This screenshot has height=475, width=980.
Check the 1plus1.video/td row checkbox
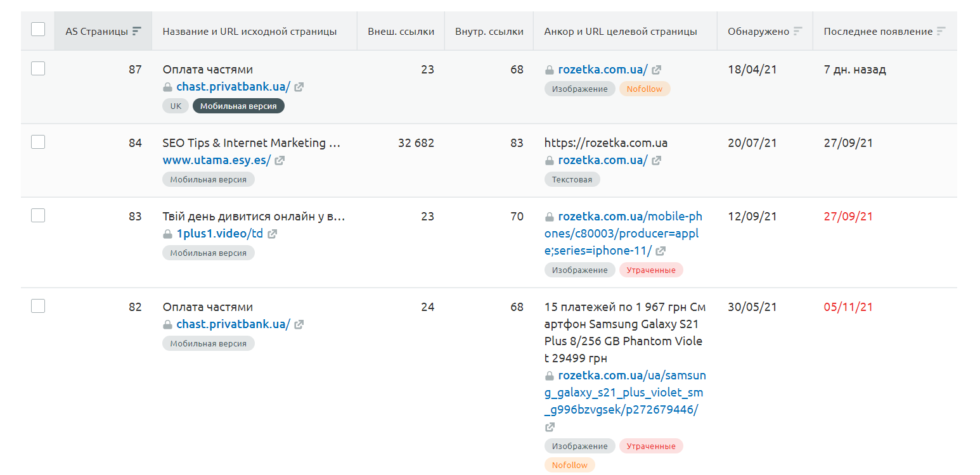38,215
